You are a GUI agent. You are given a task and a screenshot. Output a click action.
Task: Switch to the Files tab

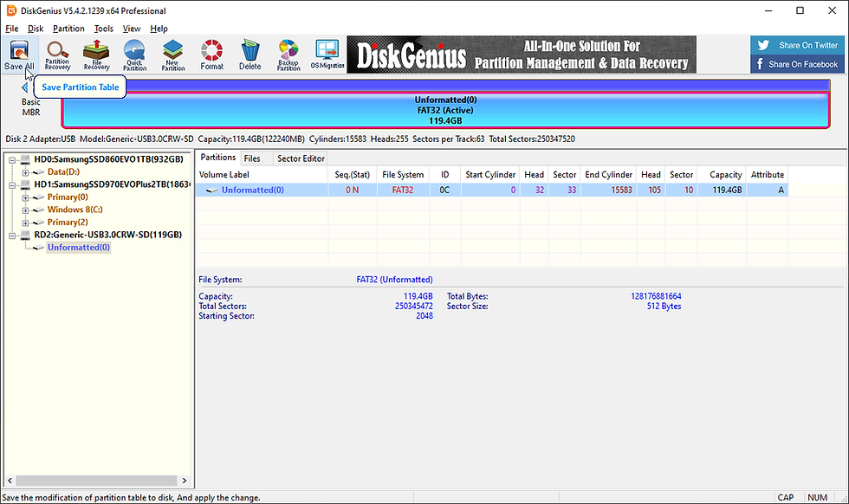tap(252, 158)
